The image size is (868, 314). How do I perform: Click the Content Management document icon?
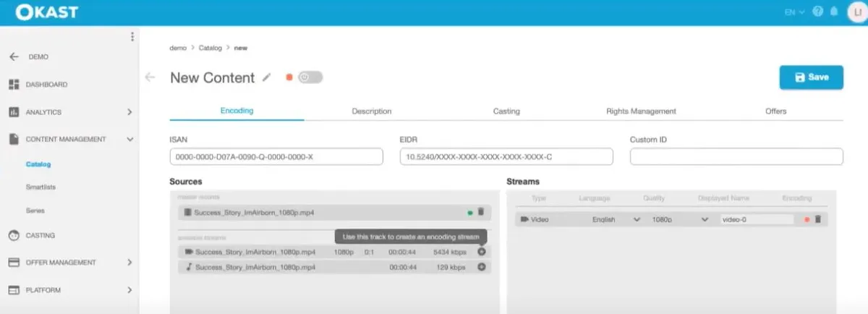pyautogui.click(x=14, y=139)
